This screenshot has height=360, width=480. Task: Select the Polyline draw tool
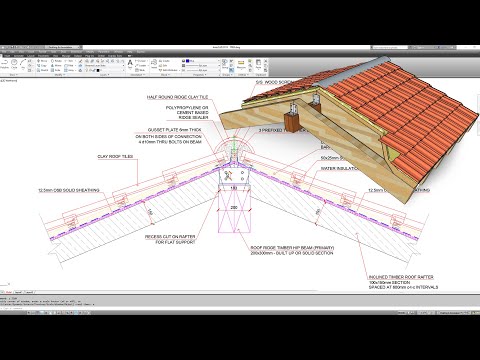pyautogui.click(x=4, y=64)
